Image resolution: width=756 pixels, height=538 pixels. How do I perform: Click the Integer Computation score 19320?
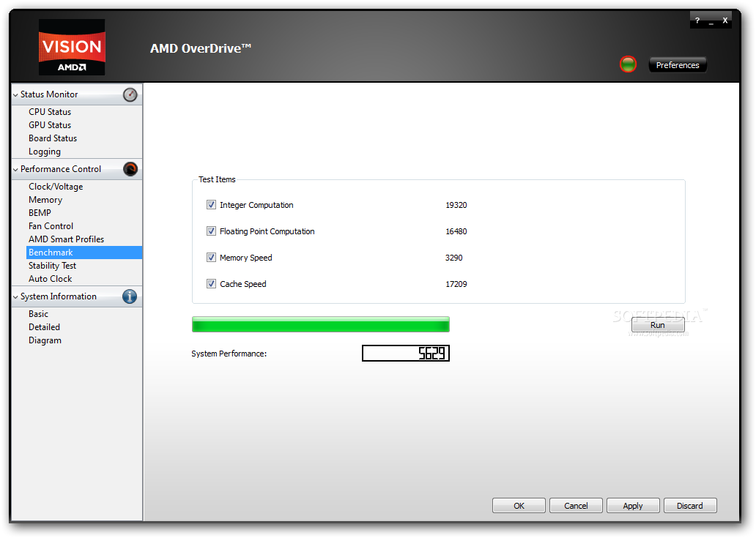456,205
